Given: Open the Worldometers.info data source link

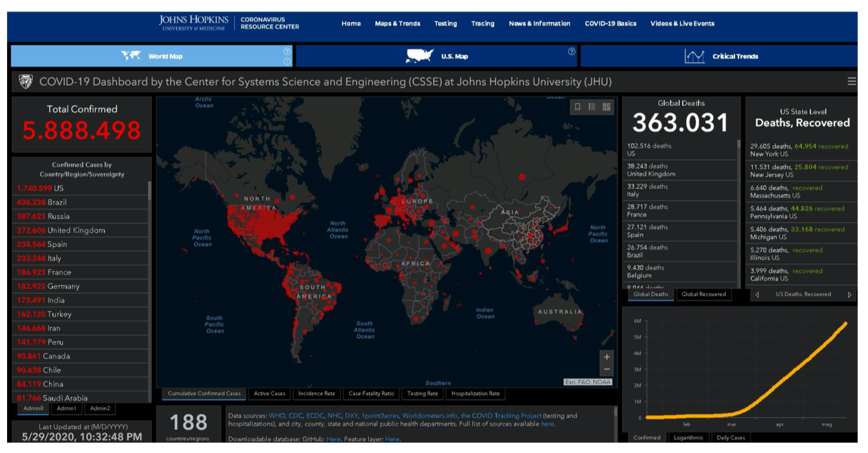Looking at the screenshot, I should [430, 416].
